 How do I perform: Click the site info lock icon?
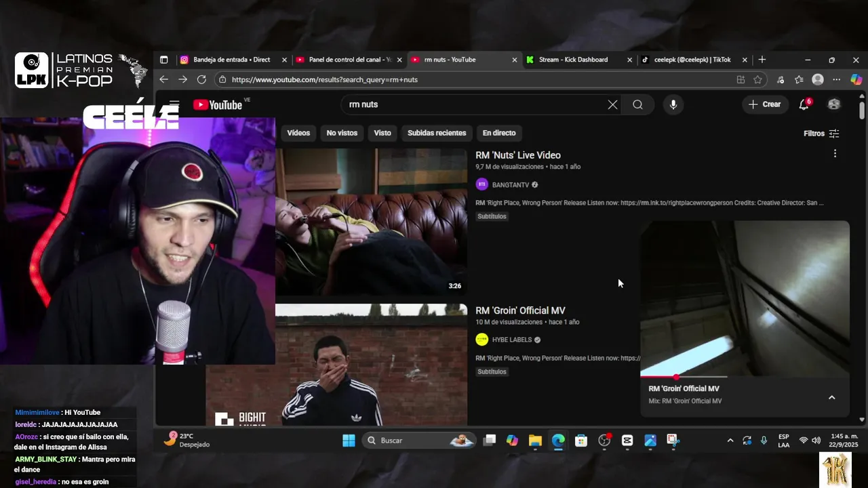[222, 79]
